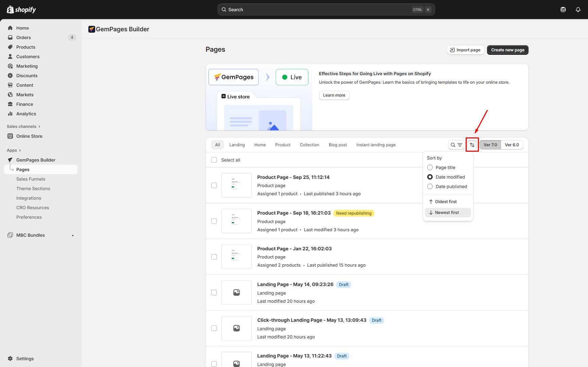Click the Shopify logo top left
The image size is (588, 367).
click(x=21, y=9)
